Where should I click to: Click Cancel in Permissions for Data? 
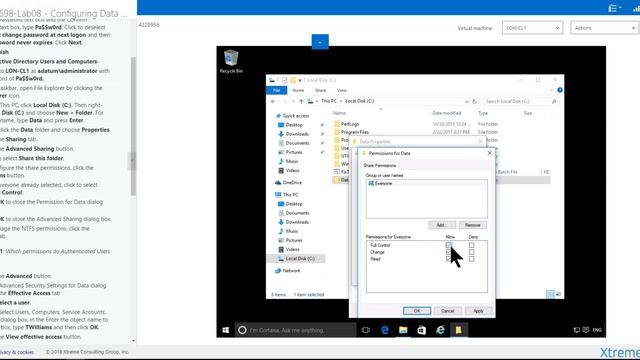[x=447, y=311]
